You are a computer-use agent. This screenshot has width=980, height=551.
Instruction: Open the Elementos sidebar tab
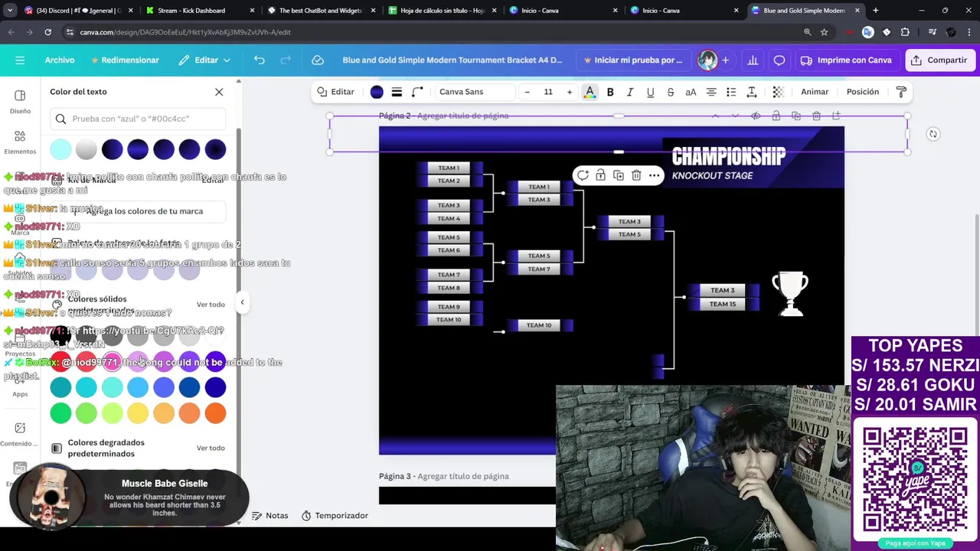tap(20, 142)
